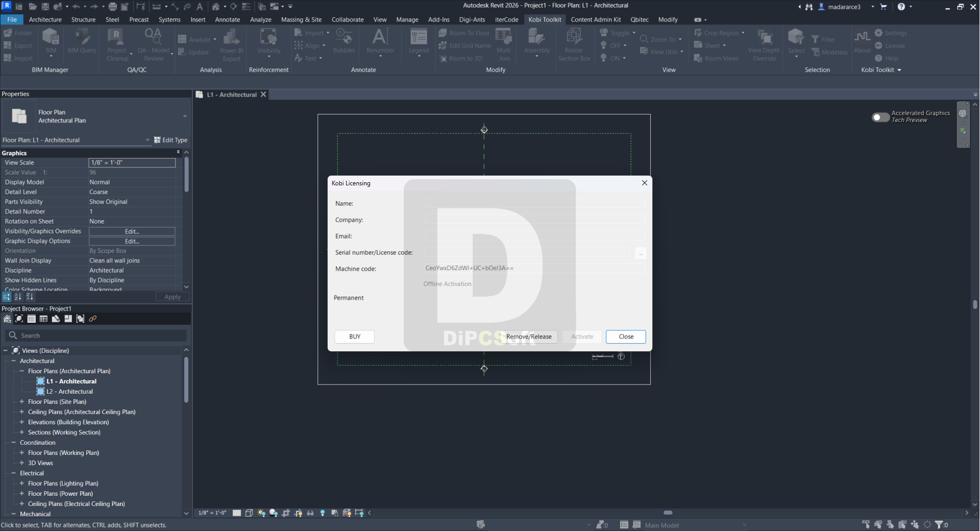Collapse the Views (Discipline) tree node
980x531 pixels.
tap(5, 350)
